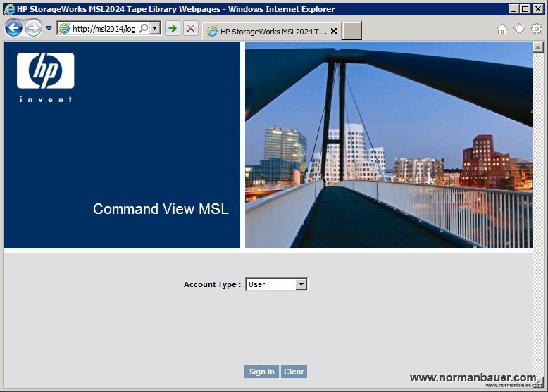Click the browser Forward arrow button
Screen dimensions: 548x392
(33, 28)
